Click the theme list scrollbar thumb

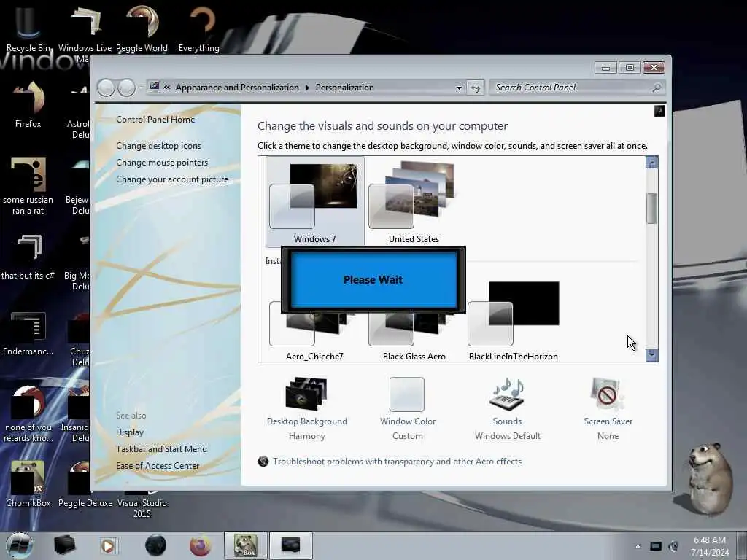pos(651,208)
